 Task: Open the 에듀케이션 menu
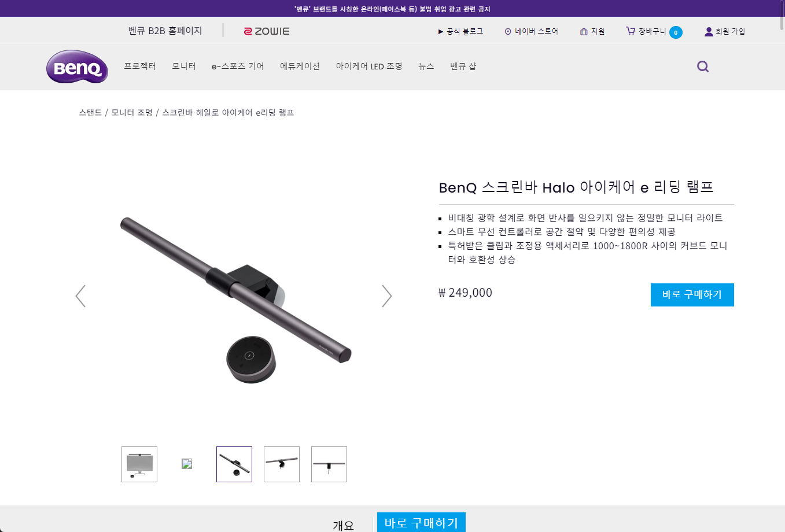click(x=300, y=66)
